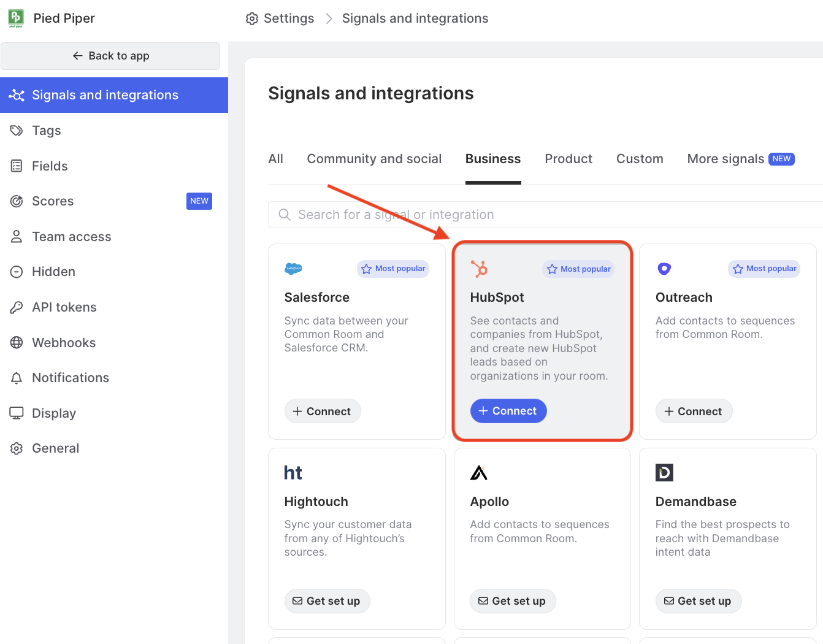Click the Most popular badge on HubSpot
Image resolution: width=823 pixels, height=644 pixels.
(578, 269)
